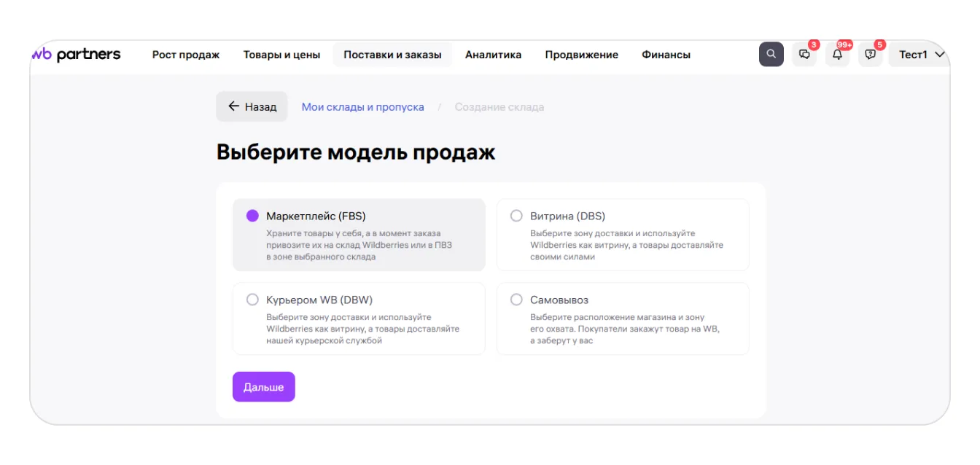Open the help question icon with 5 badge

point(870,55)
